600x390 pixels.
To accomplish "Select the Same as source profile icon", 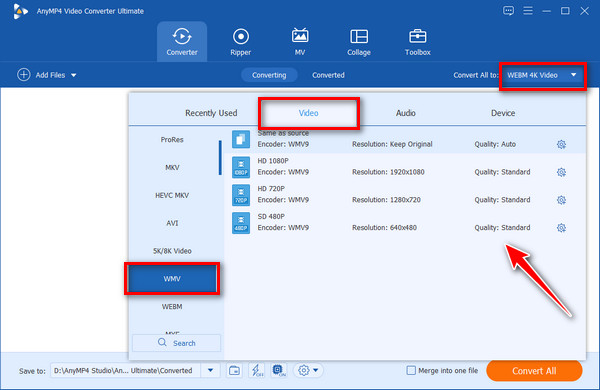I will 241,139.
